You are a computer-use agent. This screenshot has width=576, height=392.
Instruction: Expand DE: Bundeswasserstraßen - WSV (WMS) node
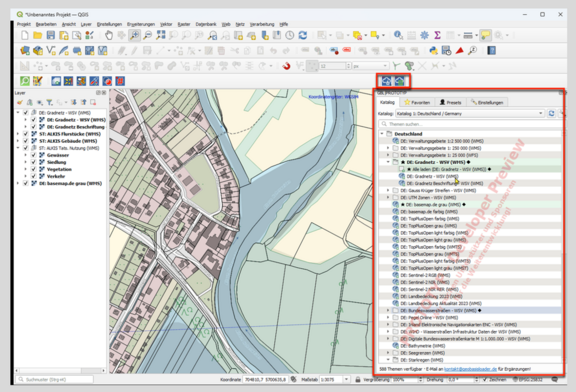(x=388, y=311)
